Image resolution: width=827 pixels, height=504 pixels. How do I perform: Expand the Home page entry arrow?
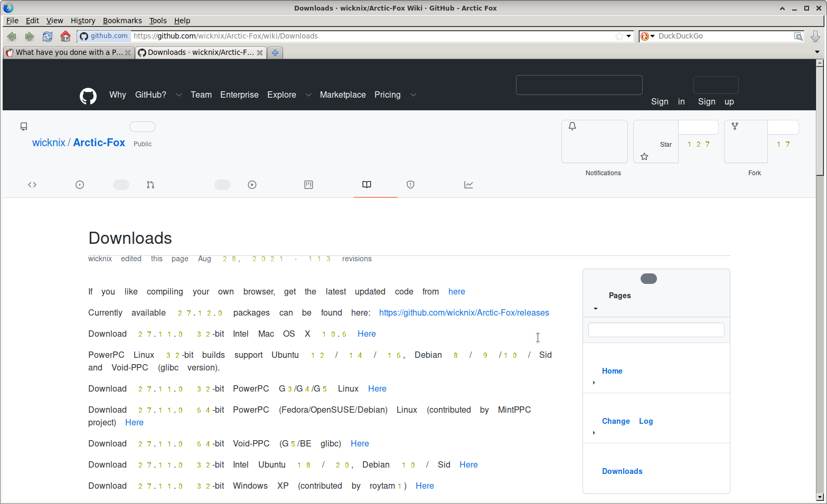coord(594,383)
